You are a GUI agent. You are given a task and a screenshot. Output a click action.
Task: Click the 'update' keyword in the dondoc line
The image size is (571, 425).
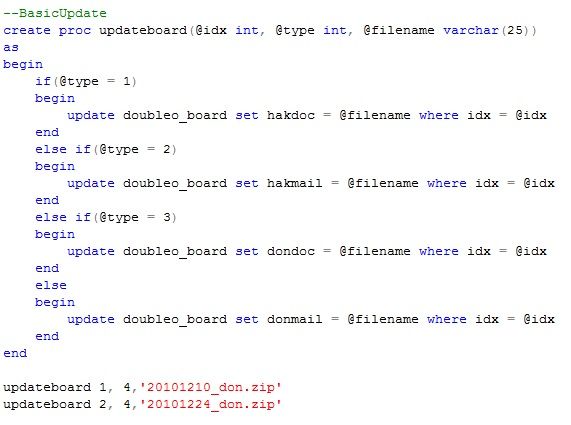[x=91, y=252]
